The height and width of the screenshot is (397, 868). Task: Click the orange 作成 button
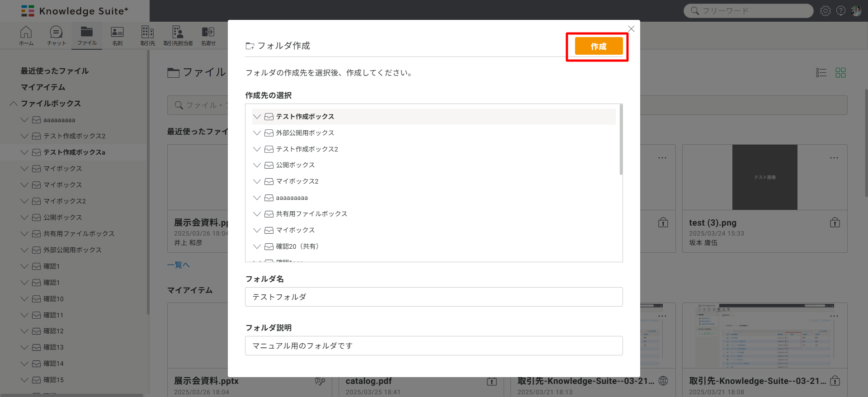(599, 46)
